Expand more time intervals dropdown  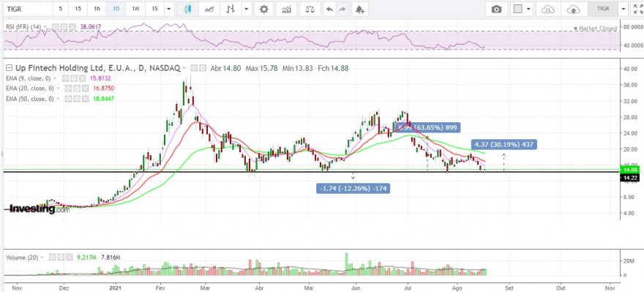tap(169, 9)
